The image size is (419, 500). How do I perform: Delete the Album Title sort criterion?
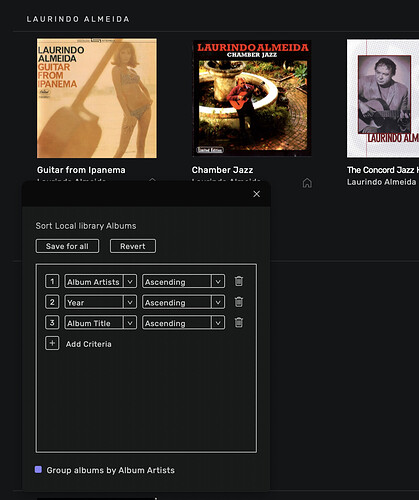click(239, 323)
